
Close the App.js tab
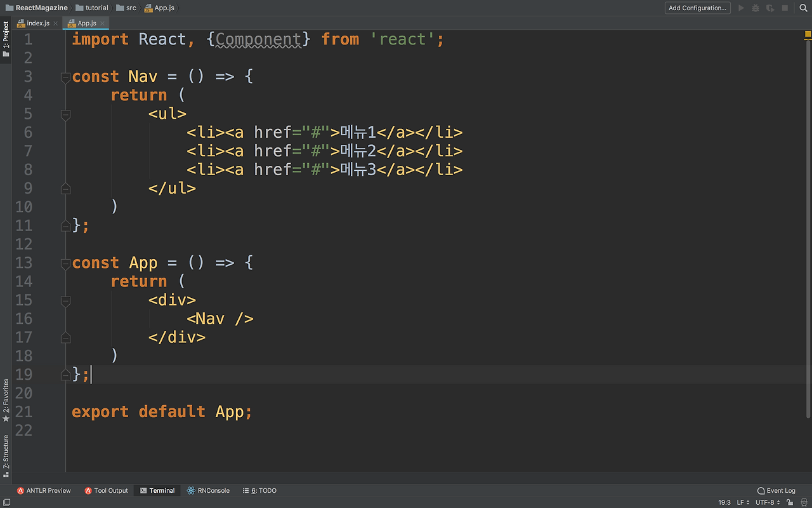tap(102, 23)
